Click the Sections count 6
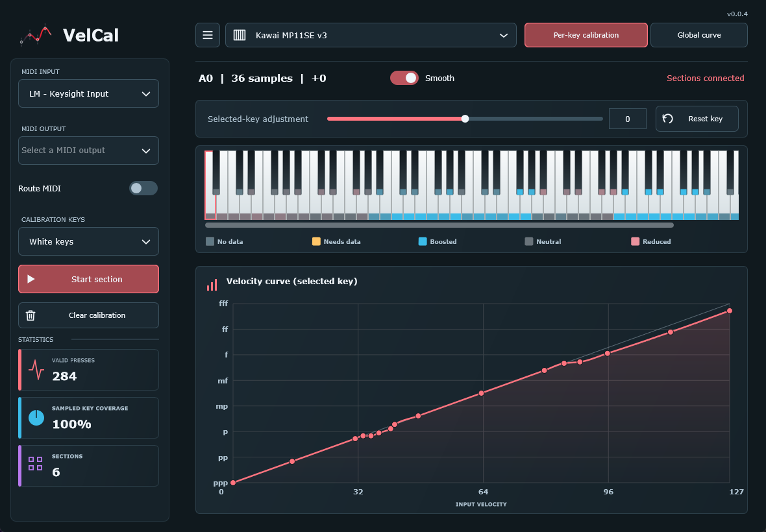This screenshot has width=766, height=532. pos(56,472)
